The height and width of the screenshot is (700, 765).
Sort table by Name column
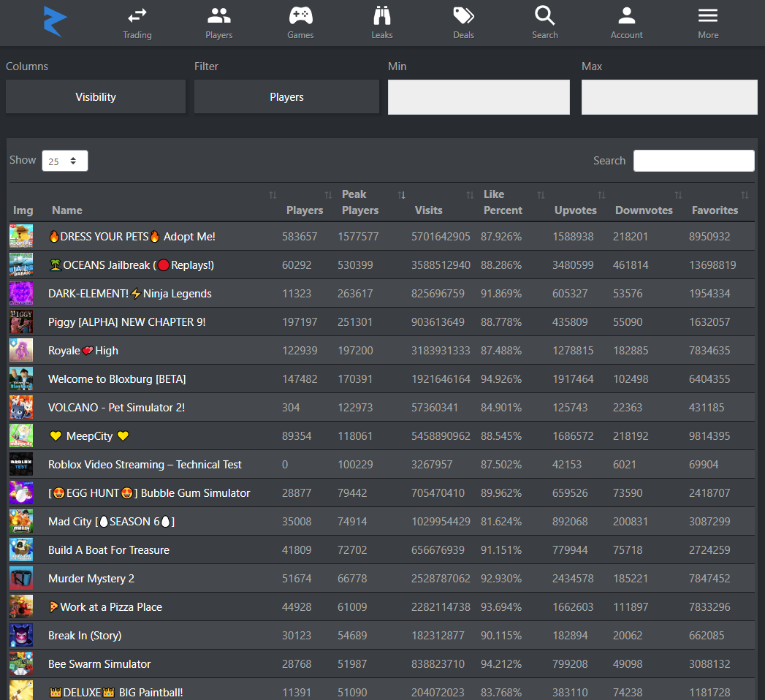click(66, 210)
